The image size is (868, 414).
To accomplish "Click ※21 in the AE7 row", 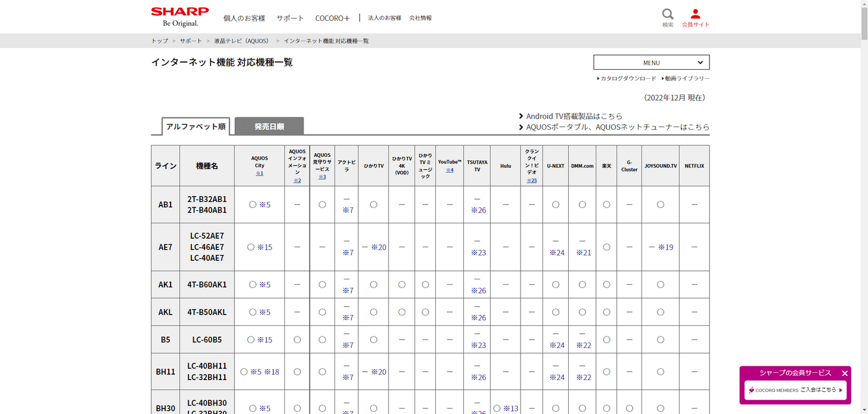I will point(584,253).
